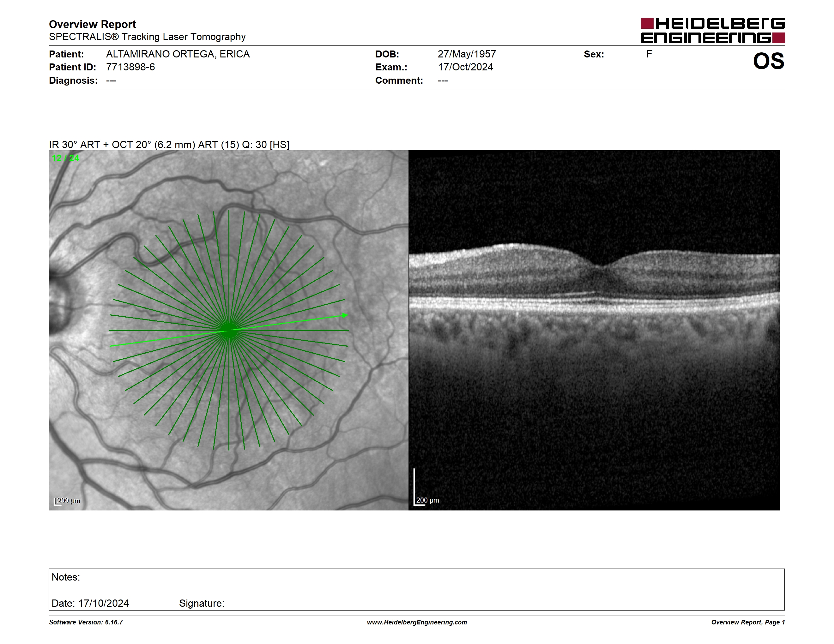834x644 pixels.
Task: Select the DOB value '27/May/1957'
Action: click(x=467, y=54)
